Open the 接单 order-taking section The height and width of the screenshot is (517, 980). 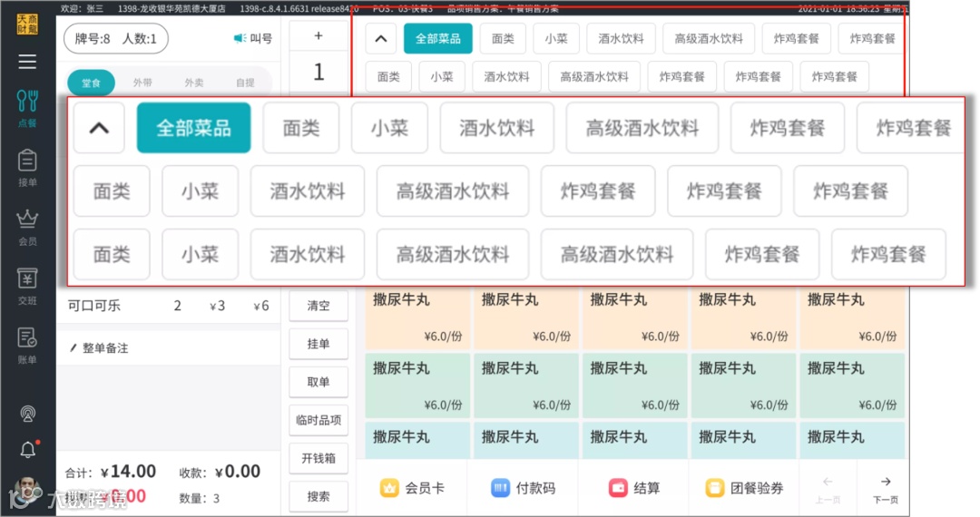click(27, 168)
